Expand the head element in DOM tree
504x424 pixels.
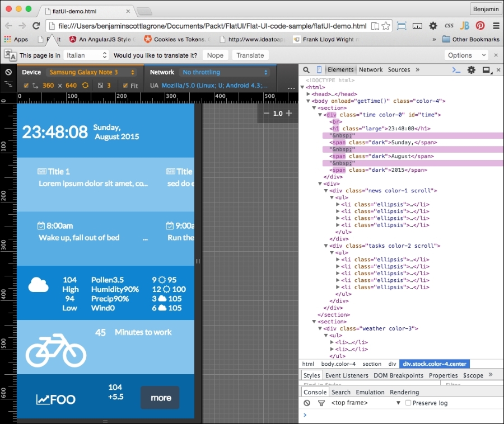(x=309, y=94)
